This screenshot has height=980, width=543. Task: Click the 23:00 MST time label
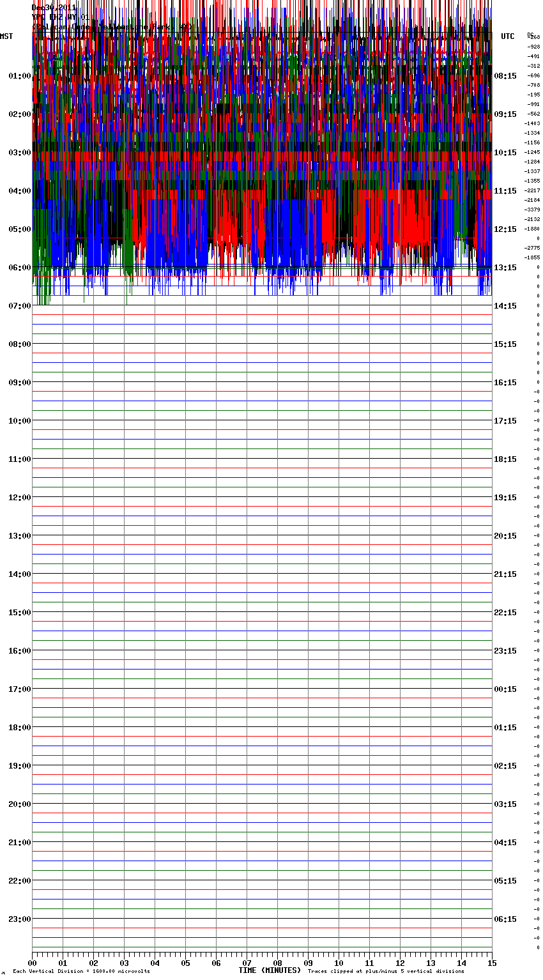[x=19, y=919]
